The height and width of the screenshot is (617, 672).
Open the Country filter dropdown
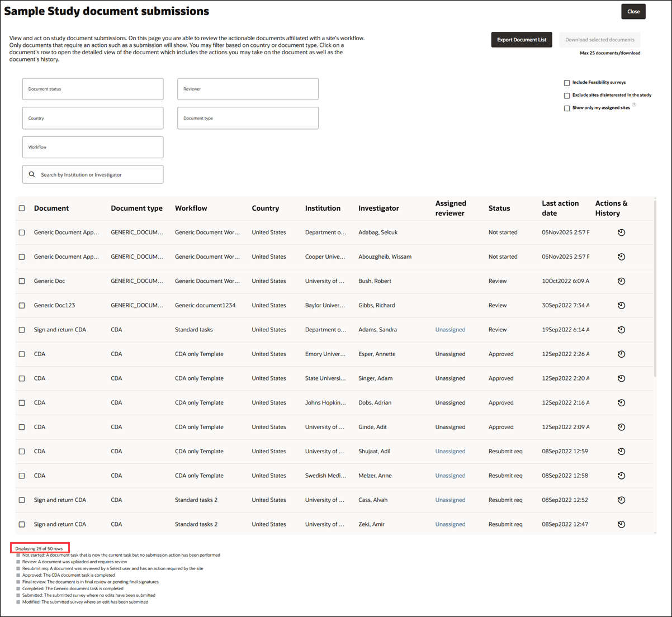click(x=93, y=118)
